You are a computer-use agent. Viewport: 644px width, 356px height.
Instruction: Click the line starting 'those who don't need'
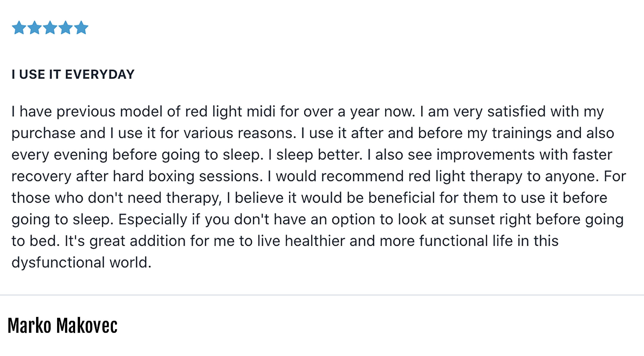[309, 198]
